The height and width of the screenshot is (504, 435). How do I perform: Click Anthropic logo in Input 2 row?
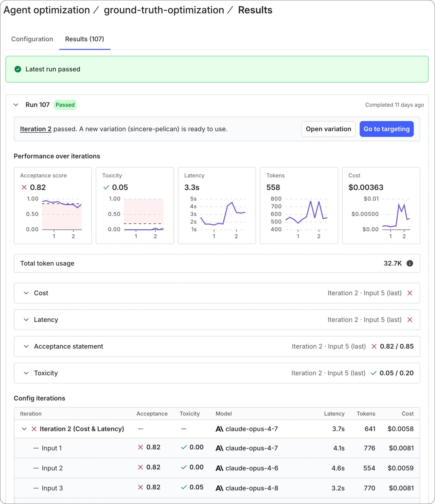(220, 468)
